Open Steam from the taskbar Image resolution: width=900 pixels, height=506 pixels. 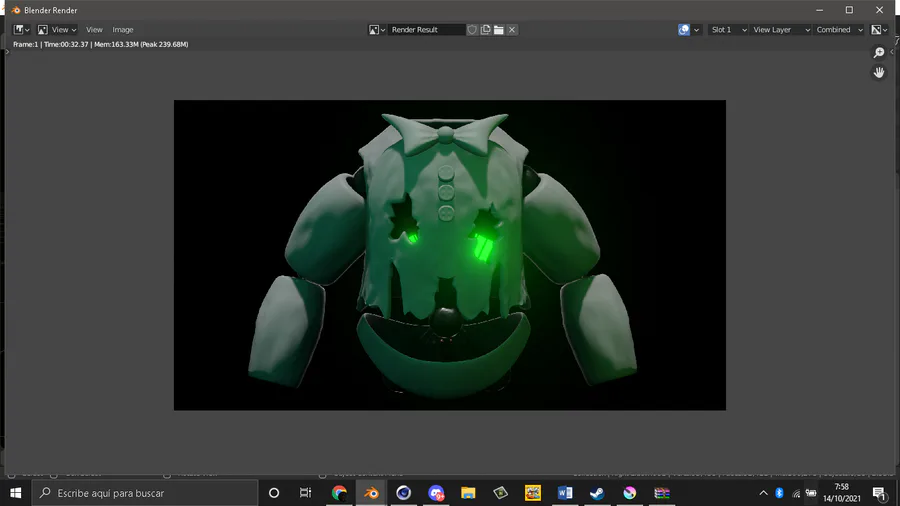597,493
